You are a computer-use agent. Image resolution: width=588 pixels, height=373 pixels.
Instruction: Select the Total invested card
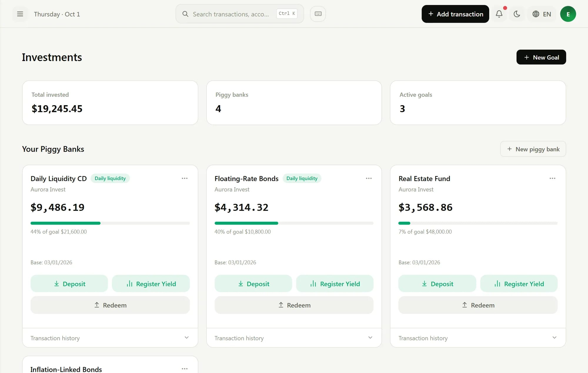point(110,103)
